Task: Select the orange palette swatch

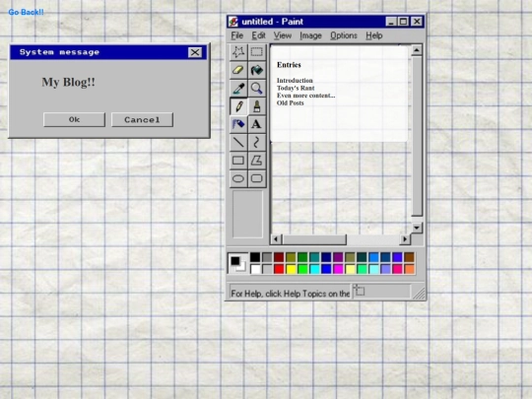Action: [410, 269]
